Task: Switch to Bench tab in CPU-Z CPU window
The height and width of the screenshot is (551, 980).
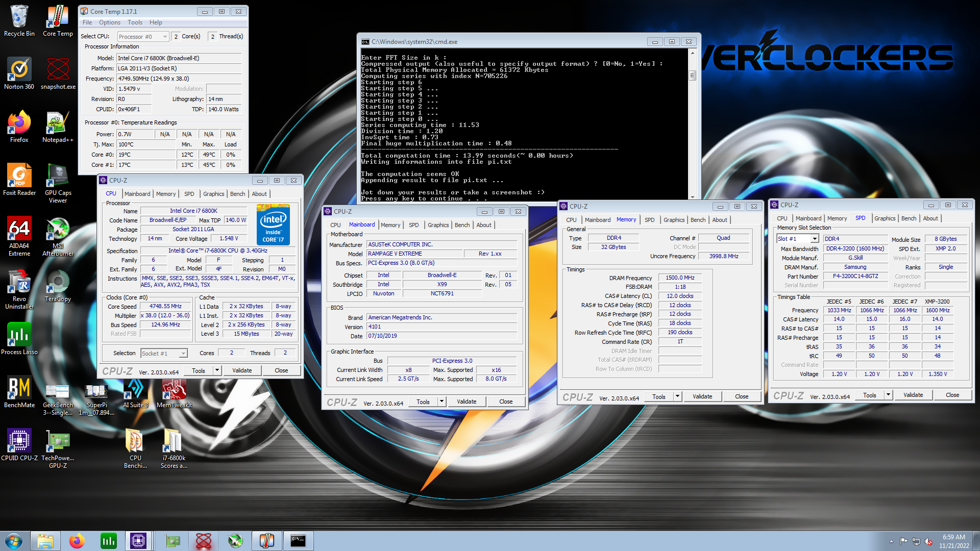Action: [237, 194]
